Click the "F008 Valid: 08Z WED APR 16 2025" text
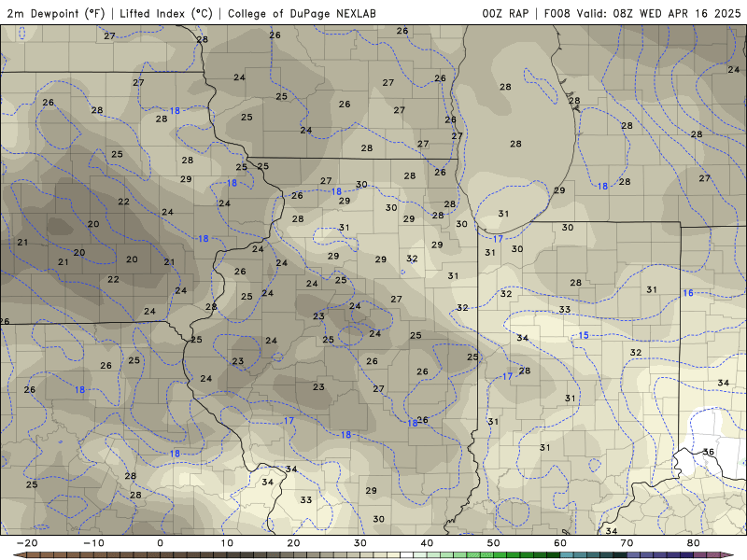 [x=642, y=13]
